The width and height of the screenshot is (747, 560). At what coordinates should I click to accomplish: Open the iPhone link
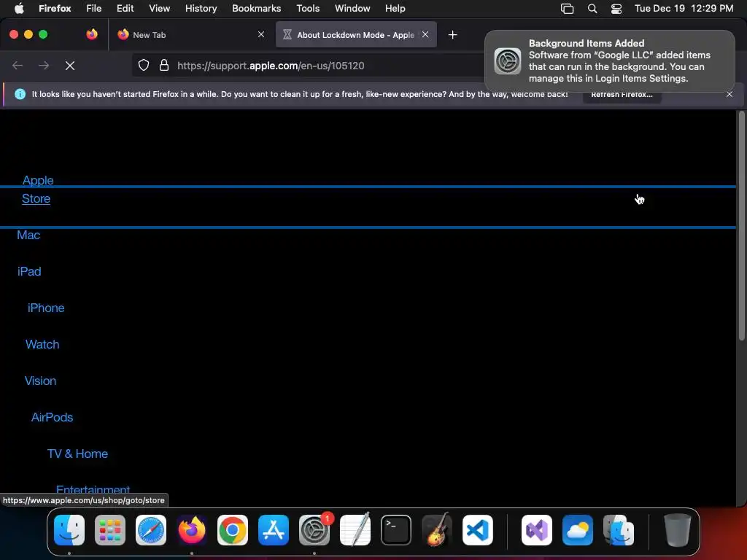(x=46, y=308)
